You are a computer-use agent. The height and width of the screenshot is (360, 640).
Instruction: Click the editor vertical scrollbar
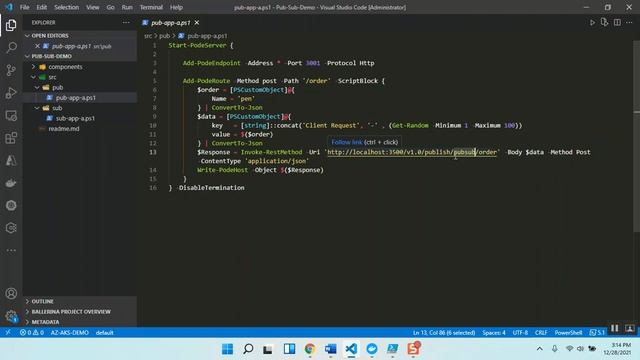pos(636,137)
